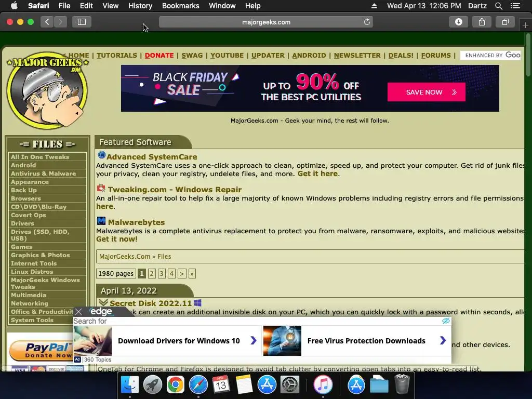532x399 pixels.
Task: Open the FORUMS nav link
Action: 436,55
